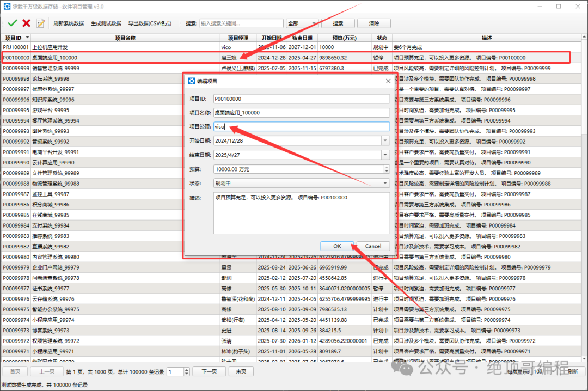Click Cancel in the edit dialog
This screenshot has width=588, height=391.
point(373,246)
